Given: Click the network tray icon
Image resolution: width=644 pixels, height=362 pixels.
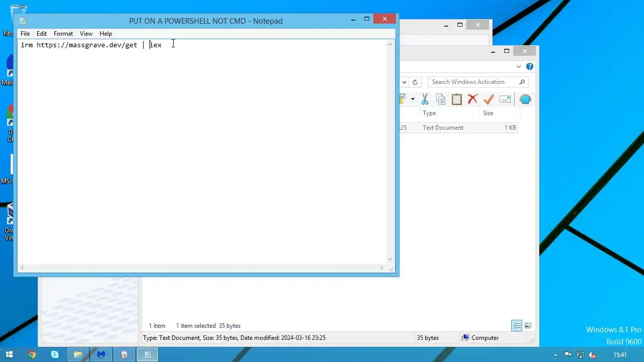Looking at the screenshot, I should pyautogui.click(x=580, y=355).
